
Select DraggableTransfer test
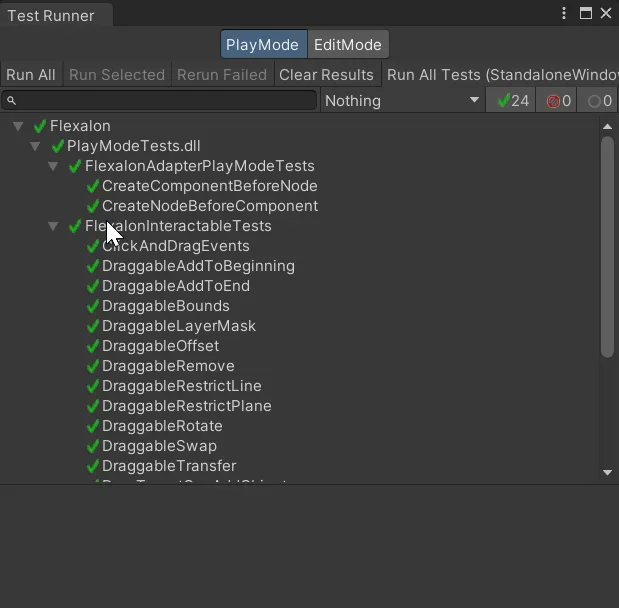[x=299, y=466]
